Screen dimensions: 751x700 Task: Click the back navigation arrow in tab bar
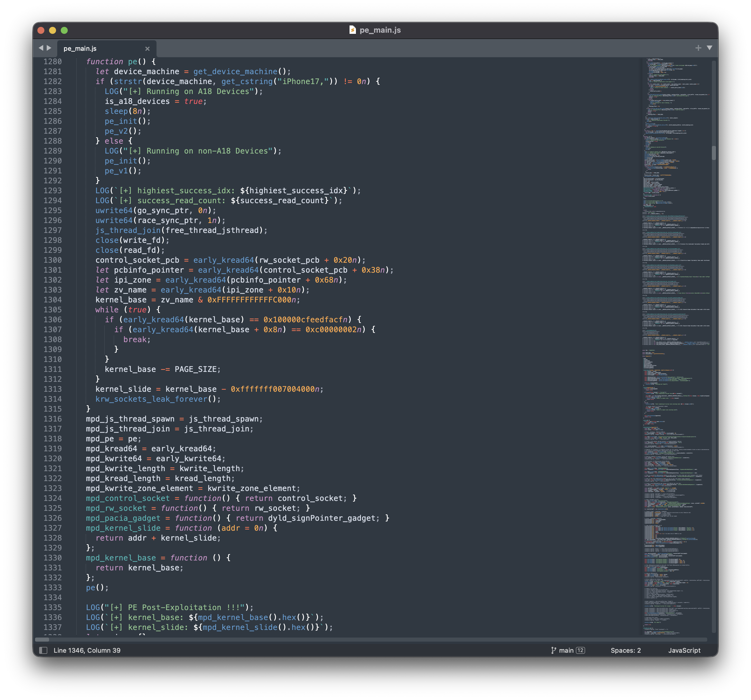(41, 48)
